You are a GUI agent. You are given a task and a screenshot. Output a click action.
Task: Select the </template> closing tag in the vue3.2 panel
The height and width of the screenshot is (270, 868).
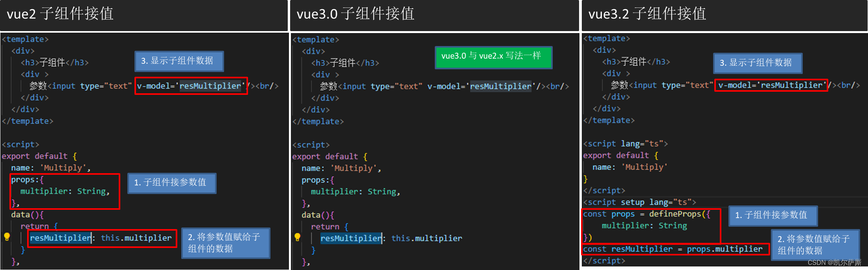[609, 120]
